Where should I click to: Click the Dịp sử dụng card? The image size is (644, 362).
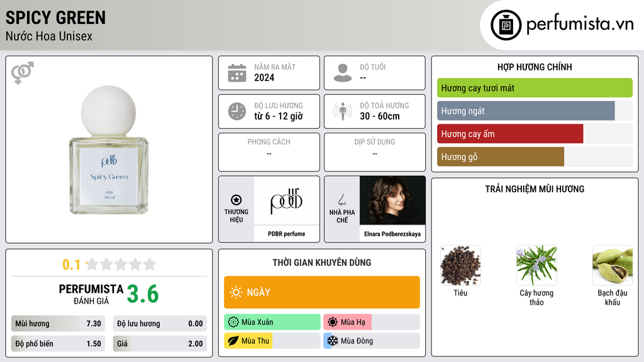(x=375, y=152)
